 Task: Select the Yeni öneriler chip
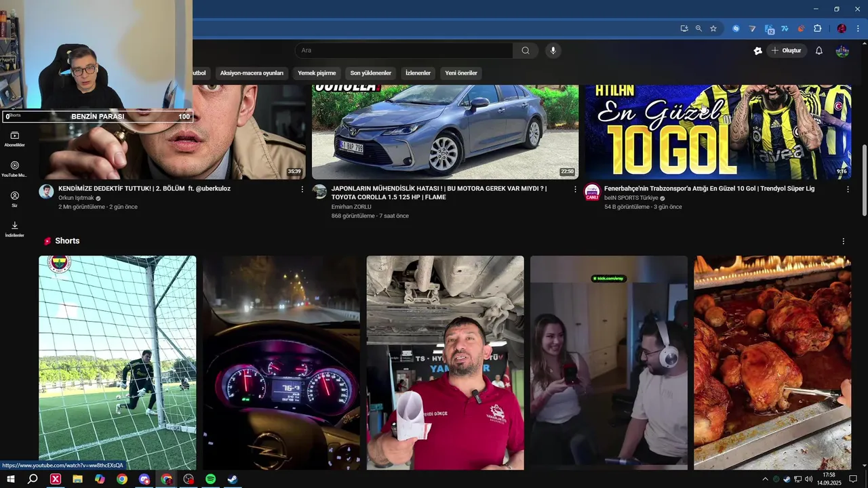click(461, 73)
